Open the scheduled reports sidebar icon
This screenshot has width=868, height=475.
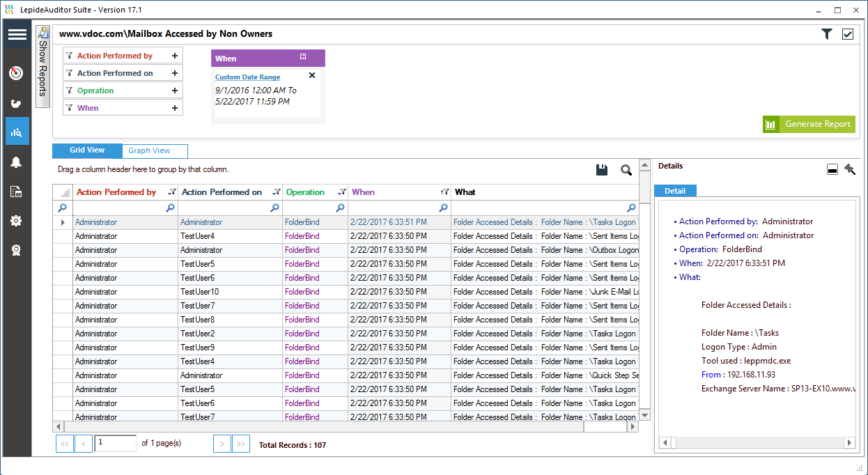17,192
